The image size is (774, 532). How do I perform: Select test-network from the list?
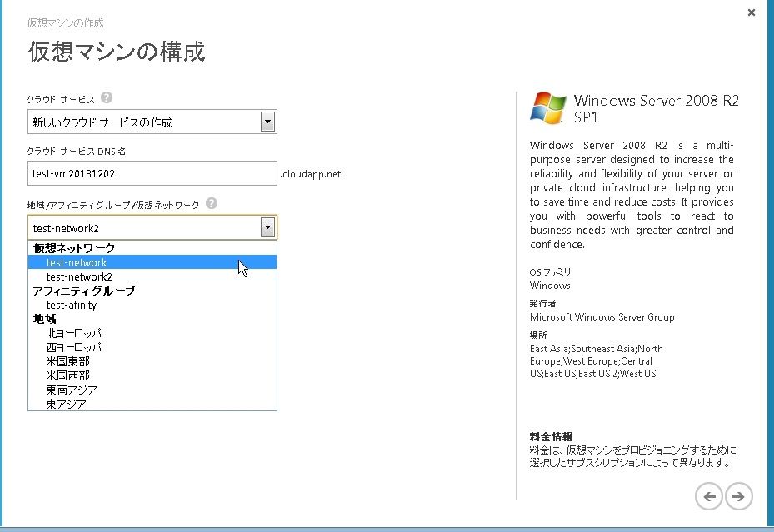(x=152, y=262)
